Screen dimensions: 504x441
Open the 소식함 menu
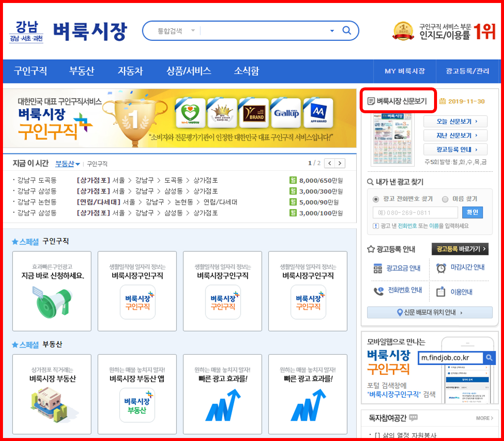247,71
